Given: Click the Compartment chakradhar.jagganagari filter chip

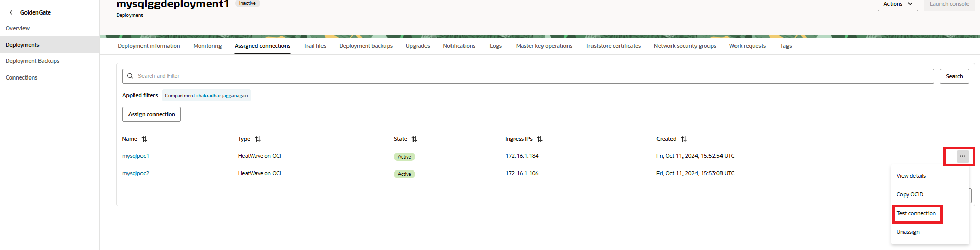Looking at the screenshot, I should (207, 96).
